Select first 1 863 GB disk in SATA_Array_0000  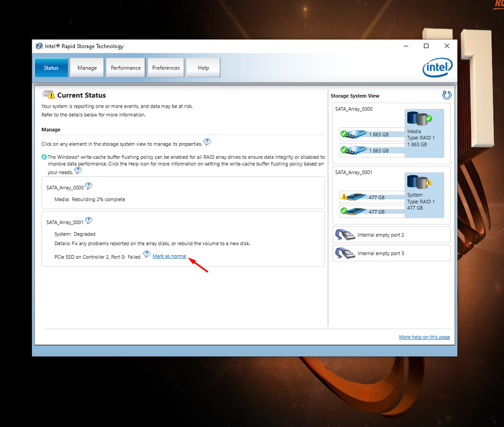[x=372, y=134]
